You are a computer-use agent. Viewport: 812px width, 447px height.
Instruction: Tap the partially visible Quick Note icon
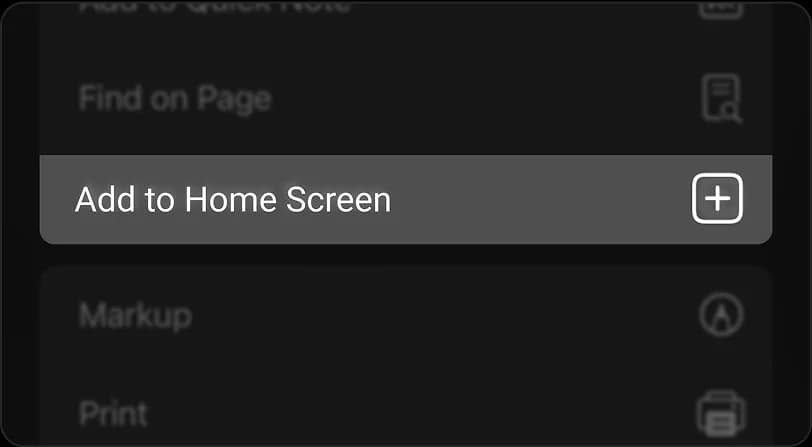point(721,9)
